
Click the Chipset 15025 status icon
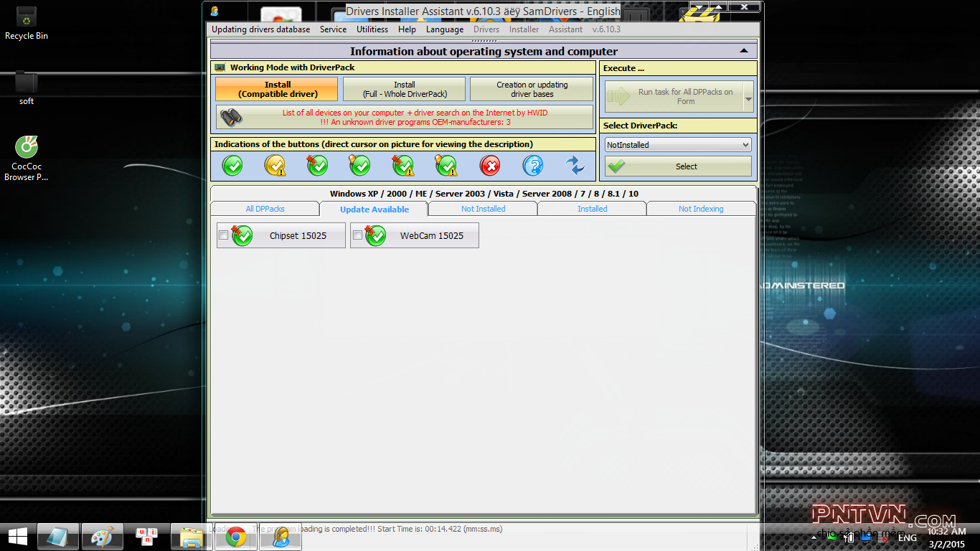(242, 235)
